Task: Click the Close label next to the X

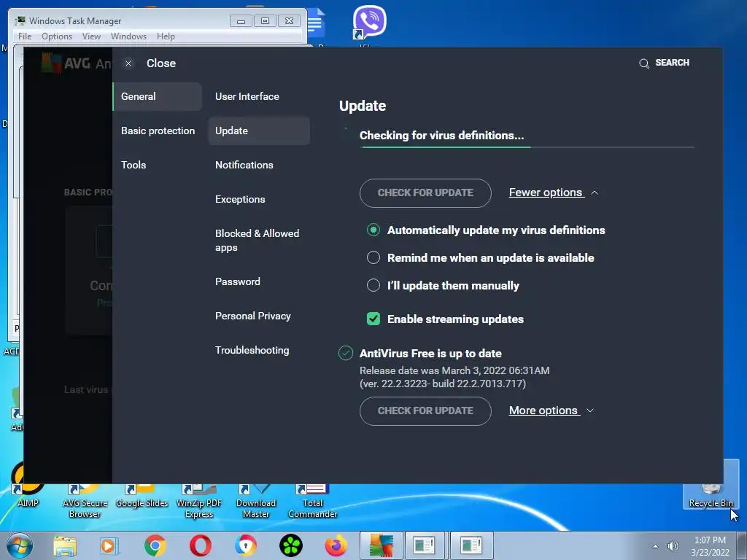Action: coord(161,63)
